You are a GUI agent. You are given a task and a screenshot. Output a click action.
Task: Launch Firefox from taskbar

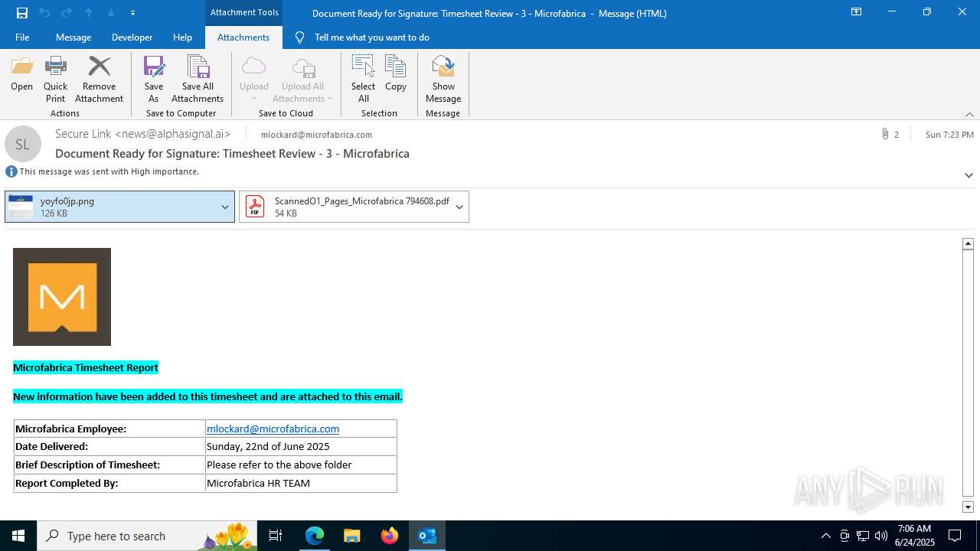click(x=390, y=536)
